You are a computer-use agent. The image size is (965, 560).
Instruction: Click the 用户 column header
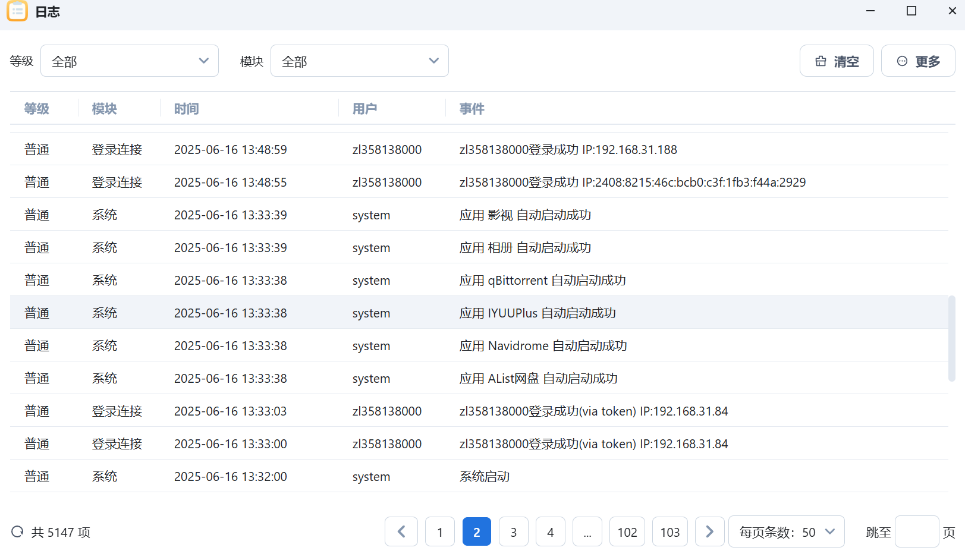365,109
